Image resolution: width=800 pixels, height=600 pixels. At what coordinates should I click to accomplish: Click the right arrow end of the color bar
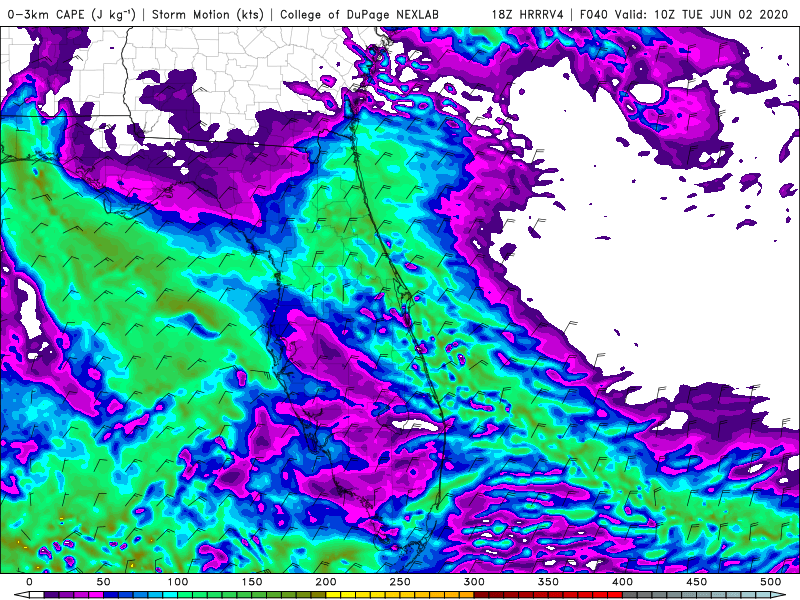tap(778, 595)
